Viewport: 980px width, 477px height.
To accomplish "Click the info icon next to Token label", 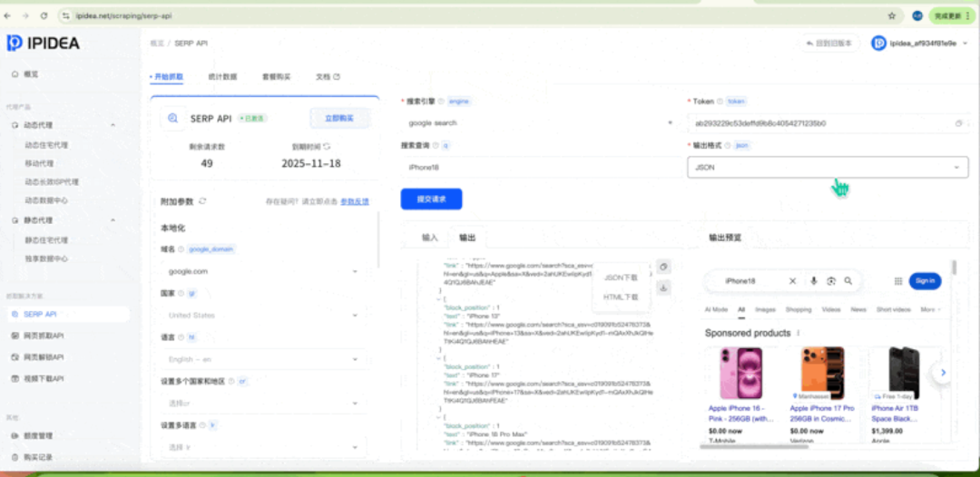I will tap(720, 102).
